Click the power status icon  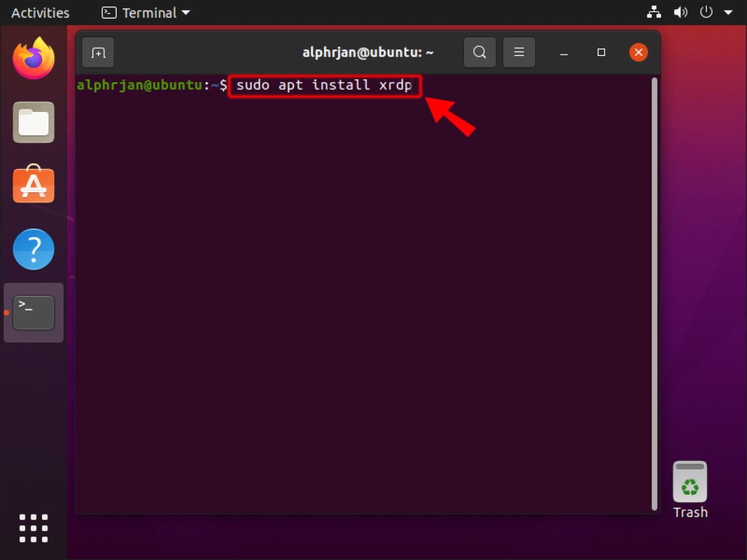pos(706,12)
